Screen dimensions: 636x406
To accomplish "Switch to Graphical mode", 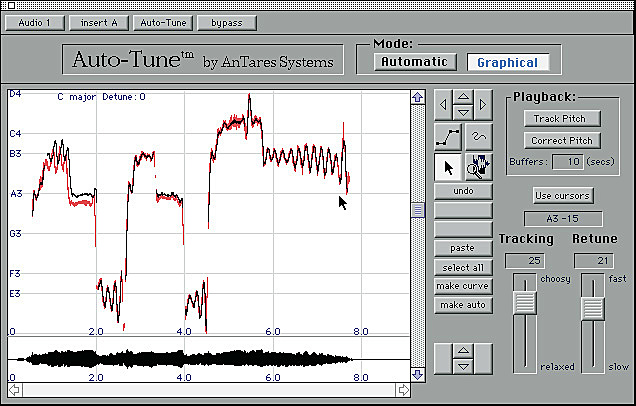I will point(508,62).
